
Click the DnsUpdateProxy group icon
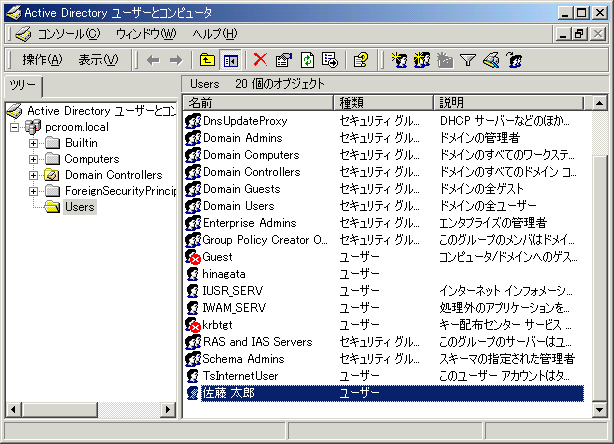(193, 121)
